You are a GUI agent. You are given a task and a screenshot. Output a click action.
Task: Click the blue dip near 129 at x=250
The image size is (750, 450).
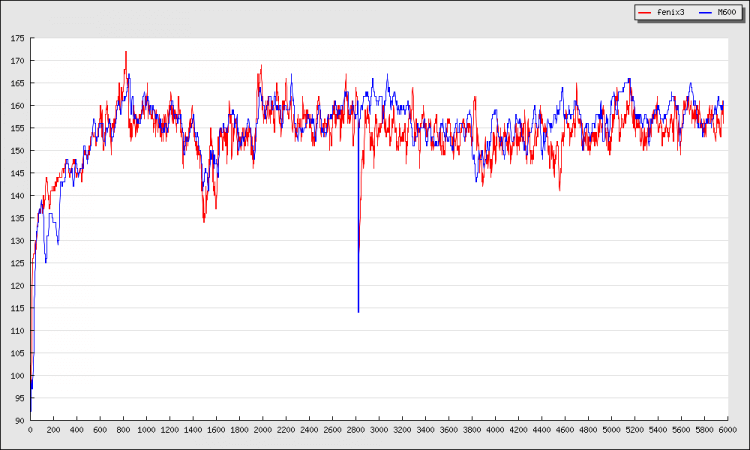(58, 244)
